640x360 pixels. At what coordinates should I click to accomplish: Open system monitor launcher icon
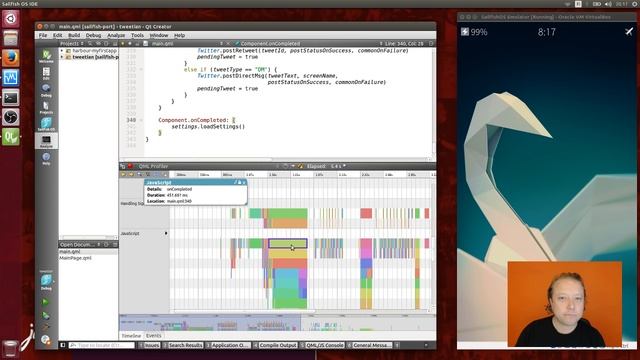(x=11, y=78)
